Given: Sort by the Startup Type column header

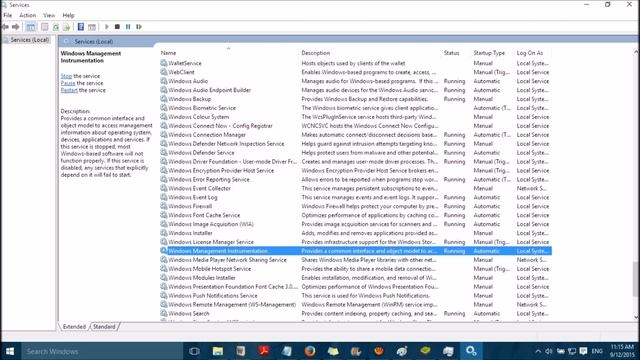Looking at the screenshot, I should click(492, 53).
